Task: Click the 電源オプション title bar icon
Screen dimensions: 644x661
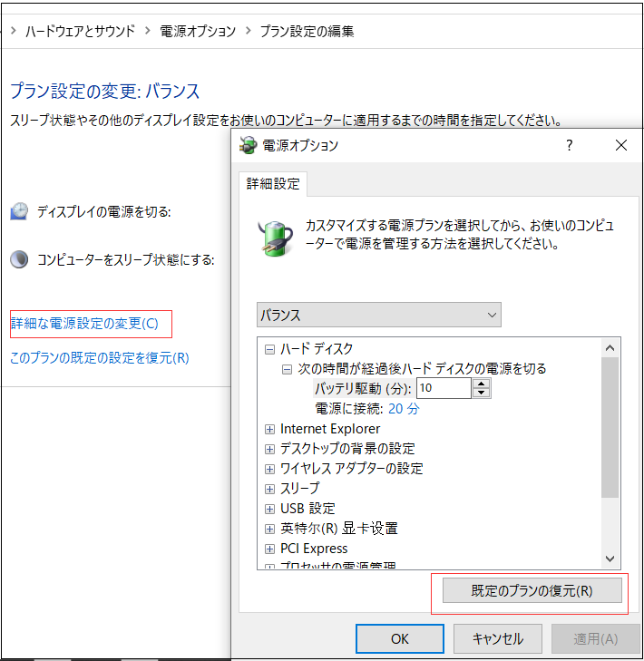Action: [248, 146]
